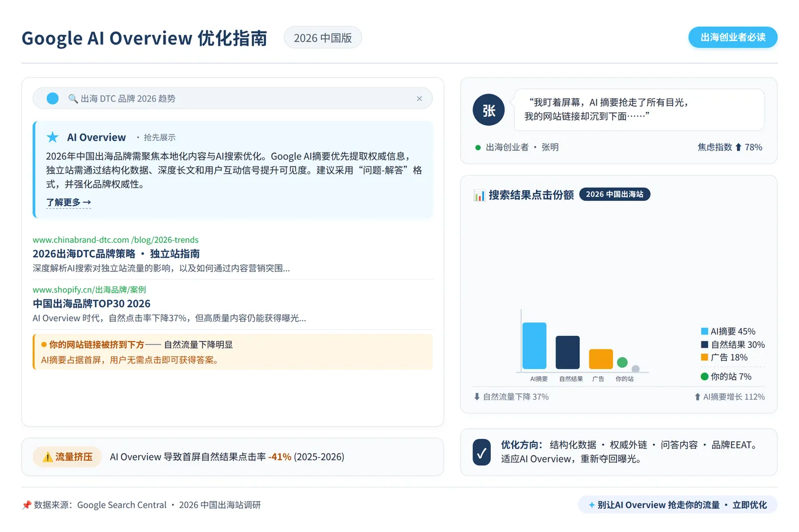799x532 pixels.
Task: Click the orange 广告 chart bar
Action: point(601,359)
